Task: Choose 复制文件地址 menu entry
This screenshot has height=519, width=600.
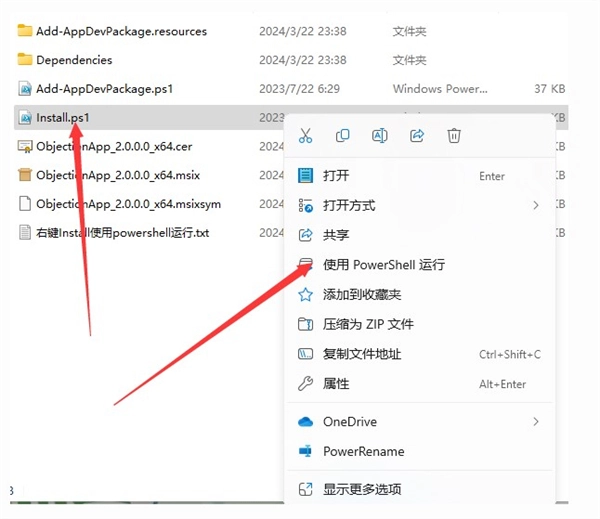Action: pos(362,354)
